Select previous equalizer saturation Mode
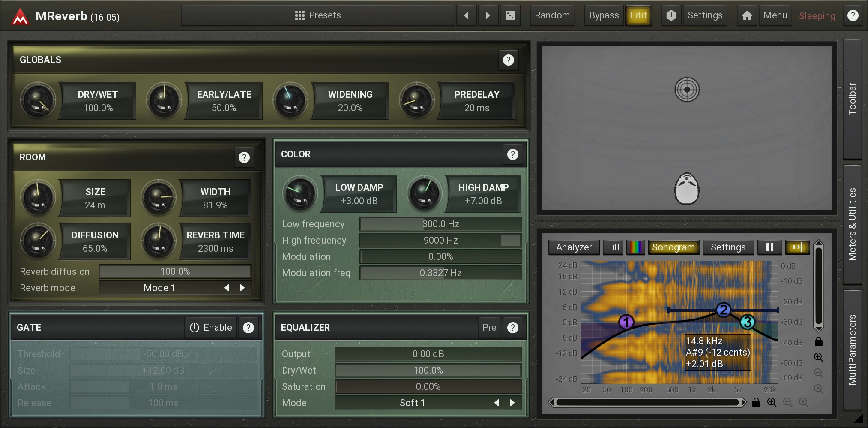868x428 pixels. point(497,403)
